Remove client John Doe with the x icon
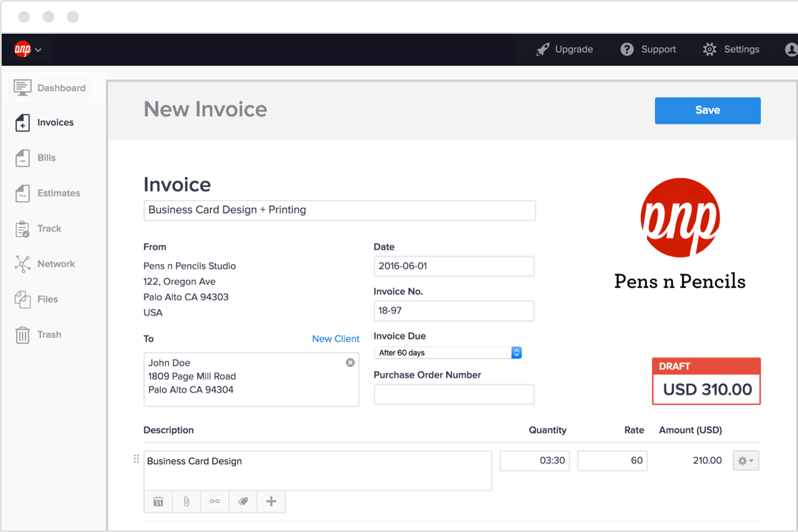This screenshot has height=532, width=798. tap(350, 362)
